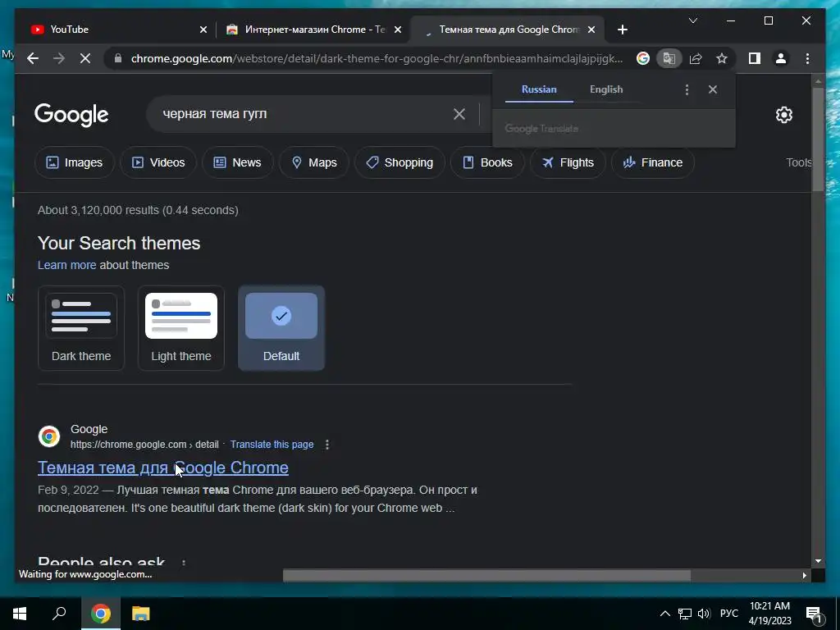Show hidden system tray icons
Viewport: 840px width, 630px height.
point(664,614)
